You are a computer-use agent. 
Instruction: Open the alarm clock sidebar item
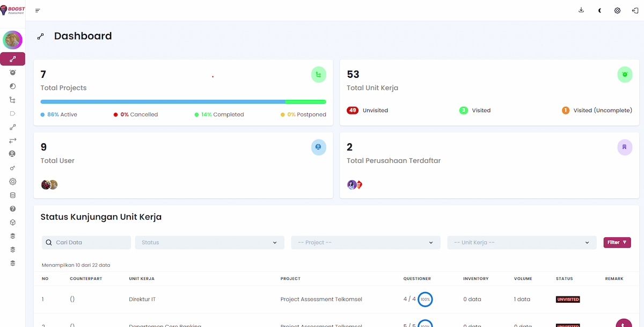click(13, 72)
